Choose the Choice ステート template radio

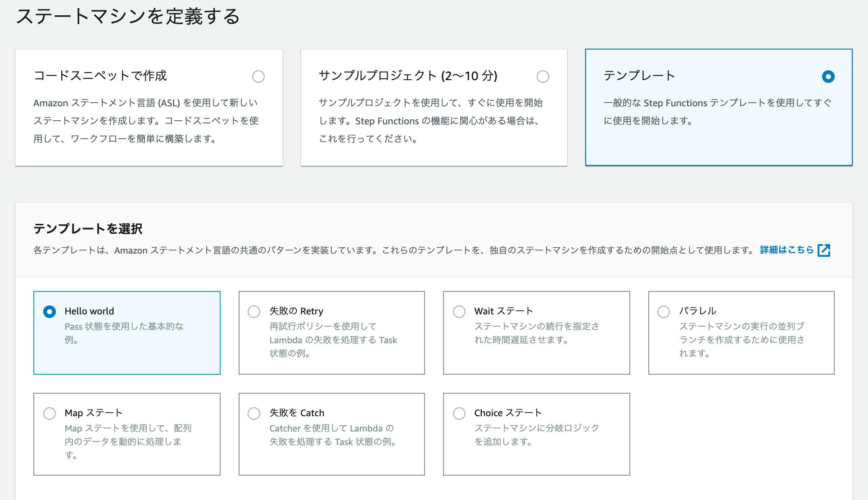point(459,414)
